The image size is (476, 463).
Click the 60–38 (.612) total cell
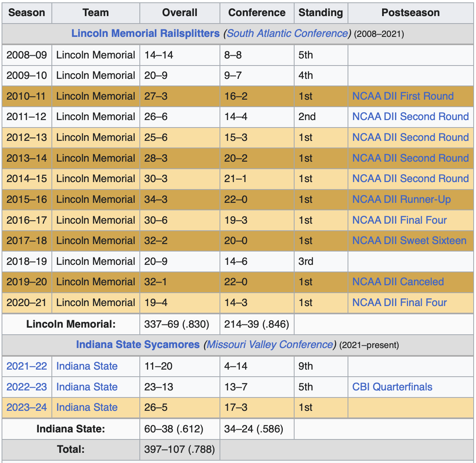(180, 429)
